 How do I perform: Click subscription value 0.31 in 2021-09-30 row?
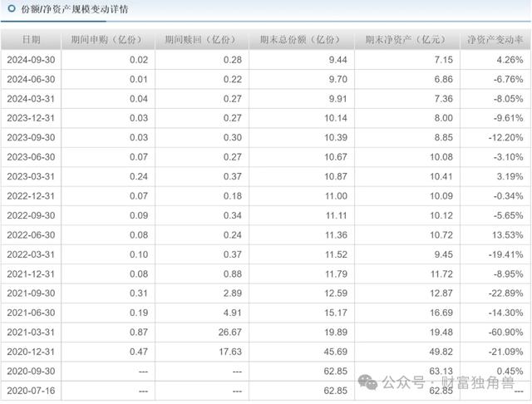pos(139,293)
